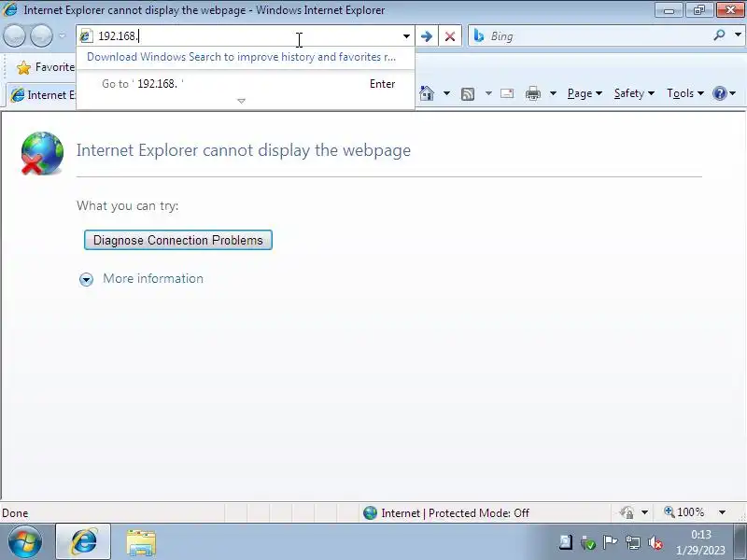Click the Forward navigation button
Screen dimensions: 747x560
tap(41, 35)
